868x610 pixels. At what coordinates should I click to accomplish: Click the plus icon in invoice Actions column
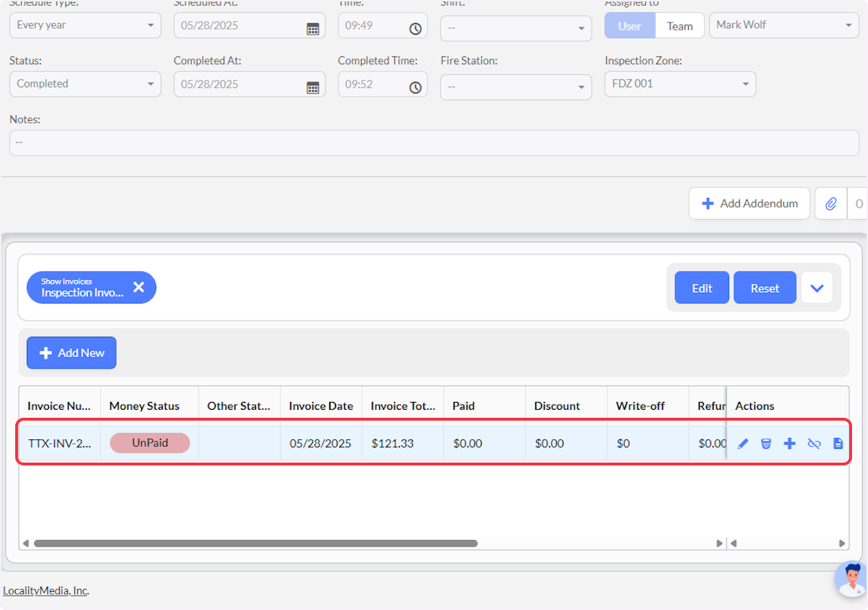pos(790,444)
